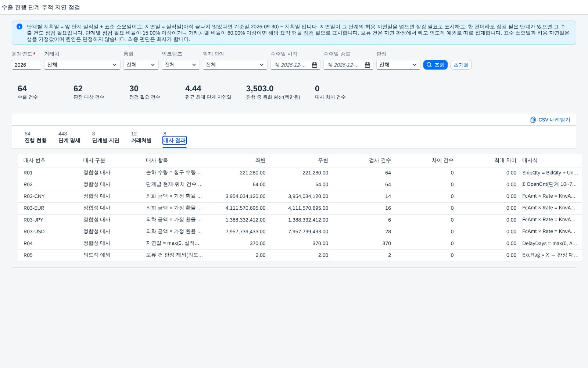Screen dimensions: 588x368
Task: Select the R03-EUR row
Action: (300, 208)
